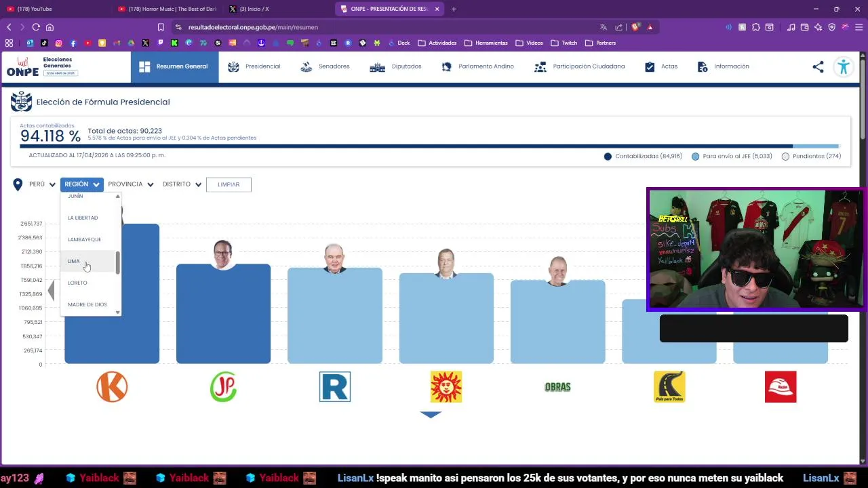
Task: Bookmark this page
Action: coord(161,27)
